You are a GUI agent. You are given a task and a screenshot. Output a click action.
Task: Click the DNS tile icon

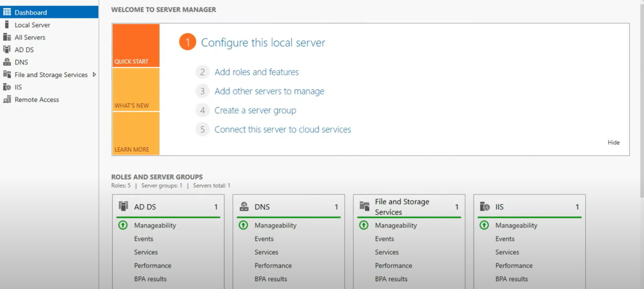coord(244,206)
